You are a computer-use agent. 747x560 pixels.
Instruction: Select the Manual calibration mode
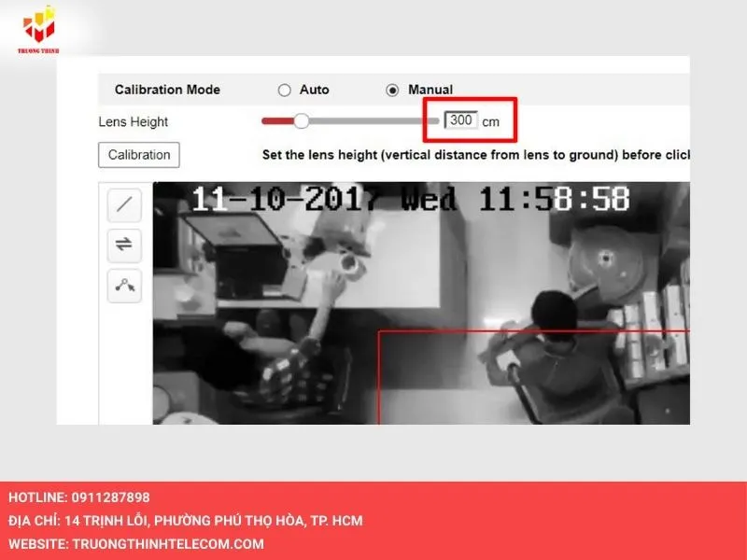coord(391,90)
